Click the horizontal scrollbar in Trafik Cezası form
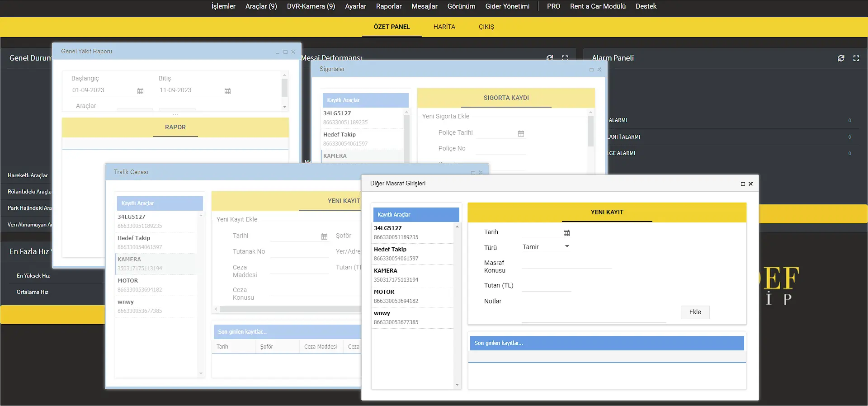This screenshot has height=406, width=868. click(289, 309)
